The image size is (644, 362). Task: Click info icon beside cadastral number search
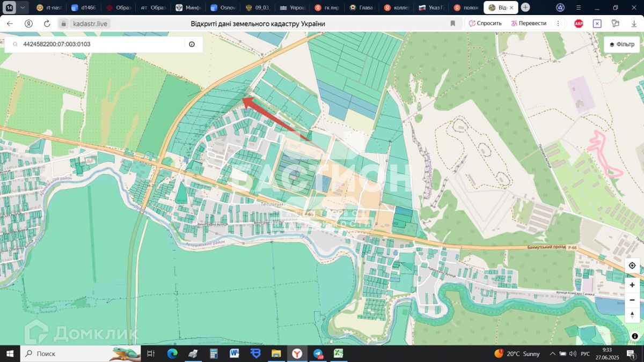click(192, 45)
